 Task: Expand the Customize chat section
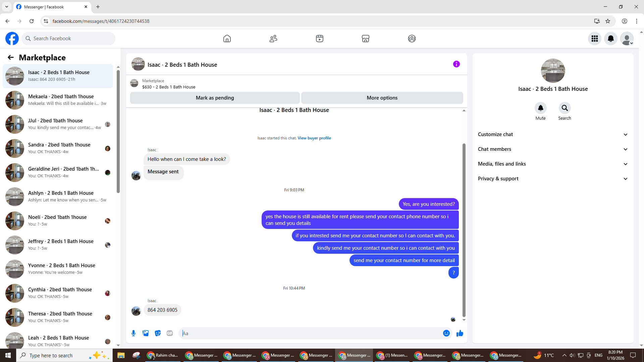pos(553,134)
